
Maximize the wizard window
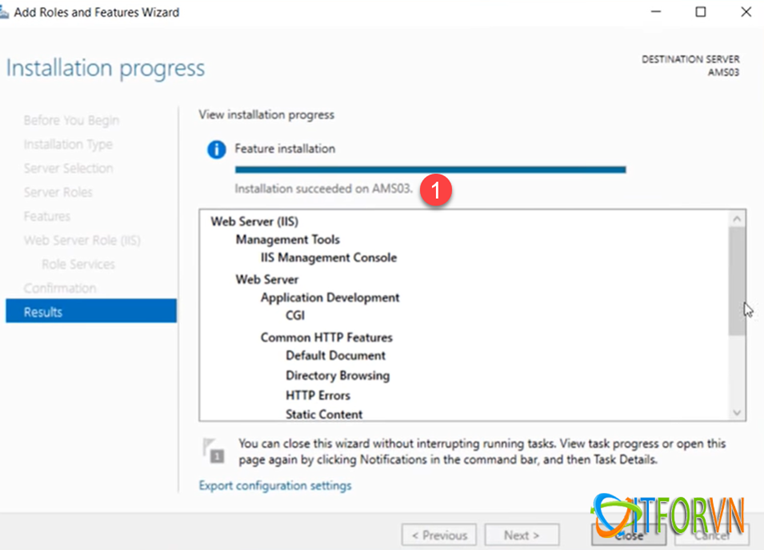coord(701,12)
